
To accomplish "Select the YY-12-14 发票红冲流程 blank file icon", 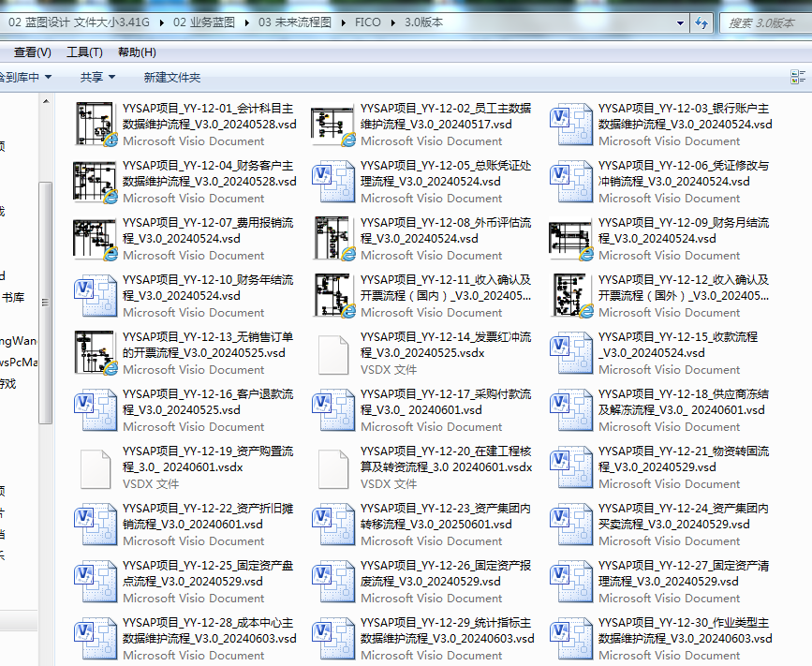I will [x=334, y=353].
